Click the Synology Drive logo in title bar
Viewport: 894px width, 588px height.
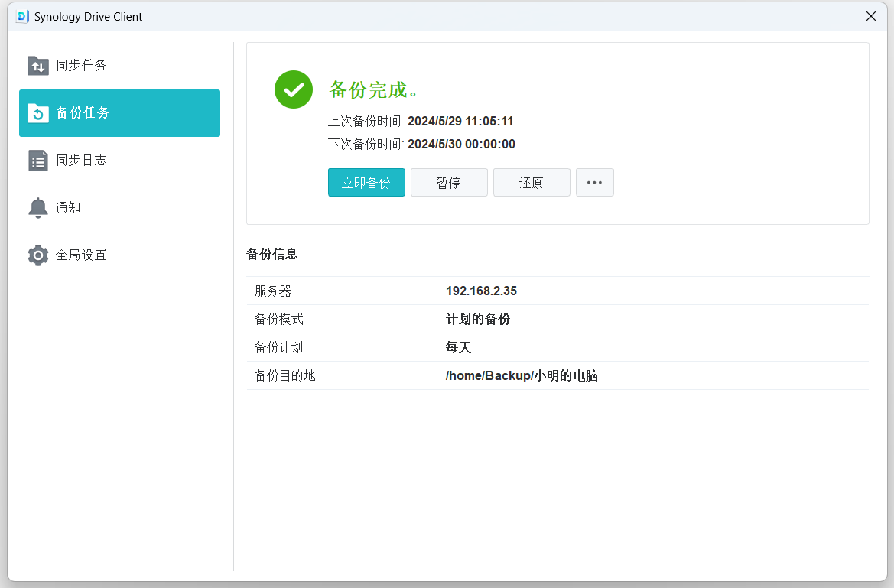[22, 16]
